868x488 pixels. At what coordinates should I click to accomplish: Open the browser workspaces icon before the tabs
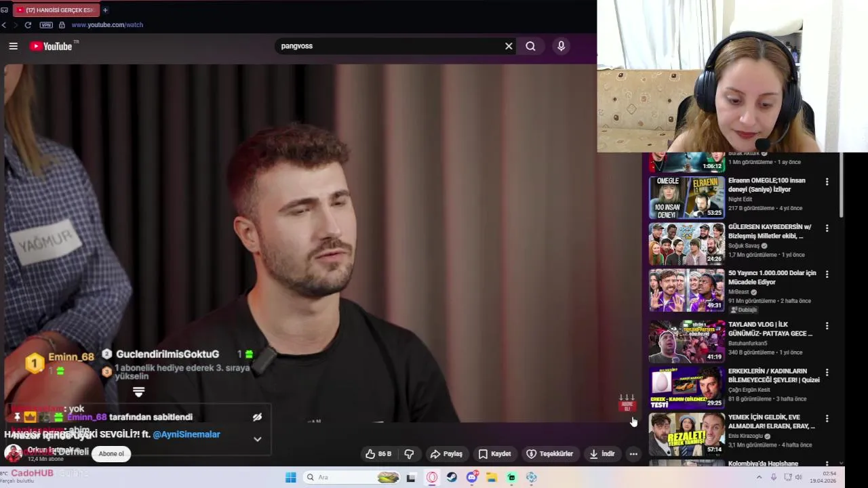click(x=4, y=10)
